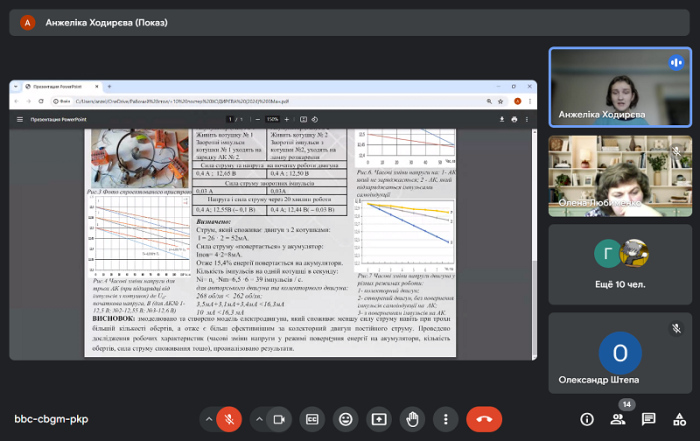Image resolution: width=700 pixels, height=441 pixels.
Task: Open the activities panel
Action: 678,419
